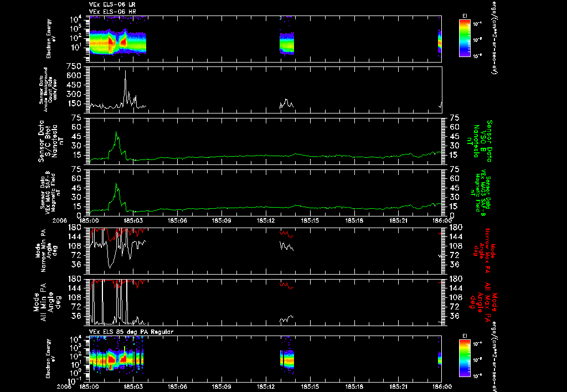Click the bottom-right 'ergs/(cm**2-sr-sec-eV)' units label
This screenshot has height=392, width=567.
click(x=493, y=357)
